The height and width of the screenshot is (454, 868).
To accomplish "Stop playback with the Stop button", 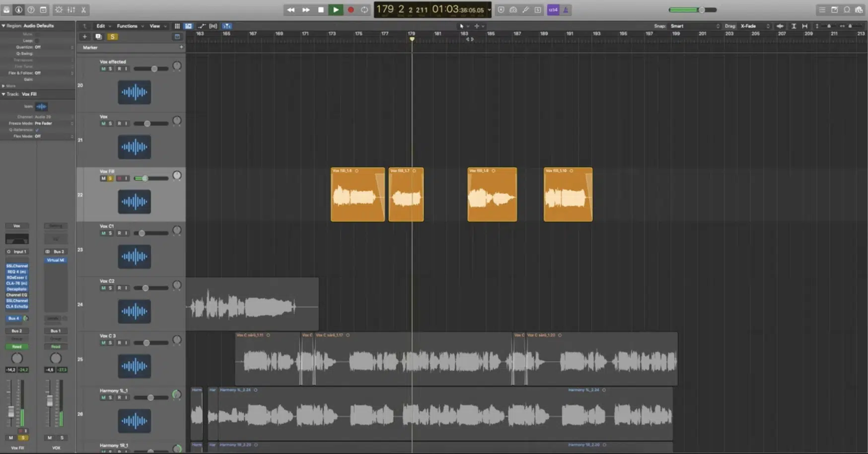I will (x=321, y=9).
